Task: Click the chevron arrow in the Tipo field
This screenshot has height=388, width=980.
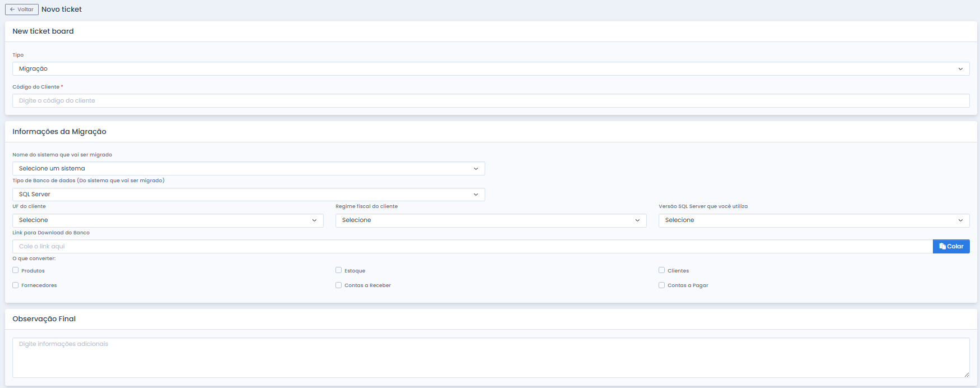Action: click(960, 69)
